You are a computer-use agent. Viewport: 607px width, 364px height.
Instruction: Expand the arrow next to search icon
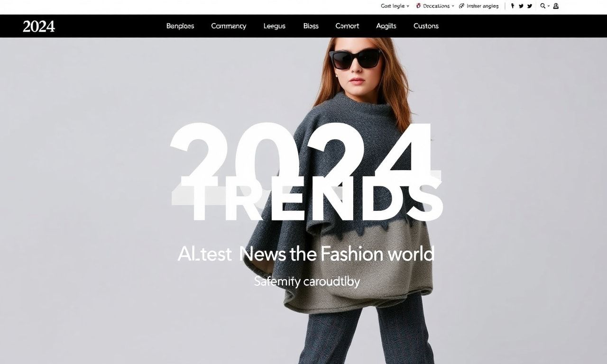pos(549,6)
